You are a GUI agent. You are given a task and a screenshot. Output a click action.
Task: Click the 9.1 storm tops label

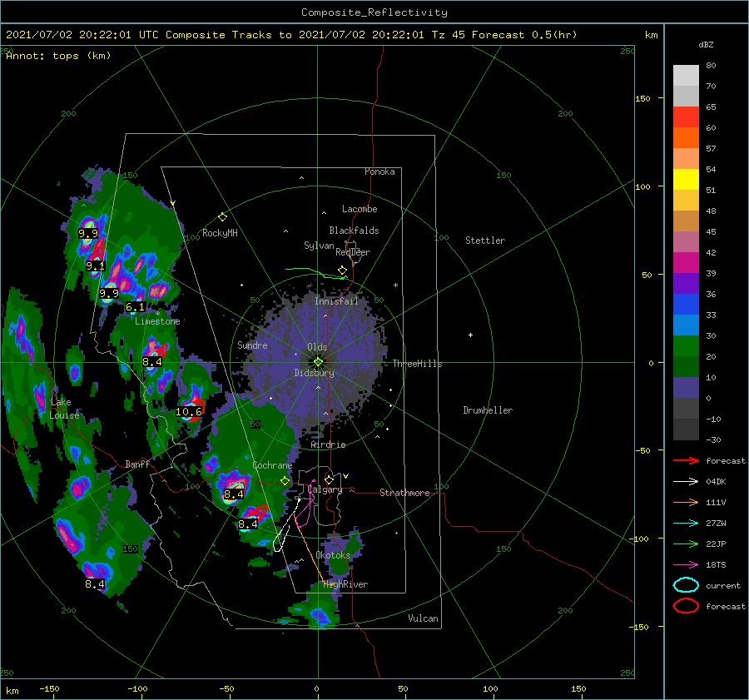(95, 266)
